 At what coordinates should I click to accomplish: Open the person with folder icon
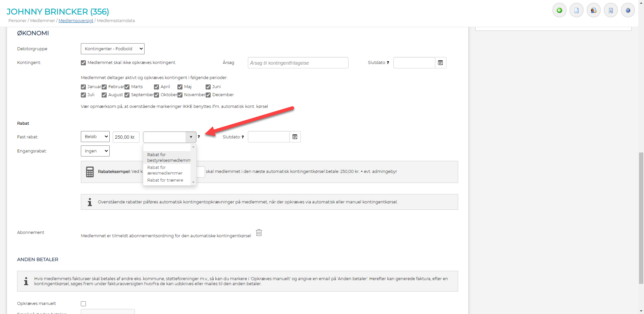click(x=593, y=10)
